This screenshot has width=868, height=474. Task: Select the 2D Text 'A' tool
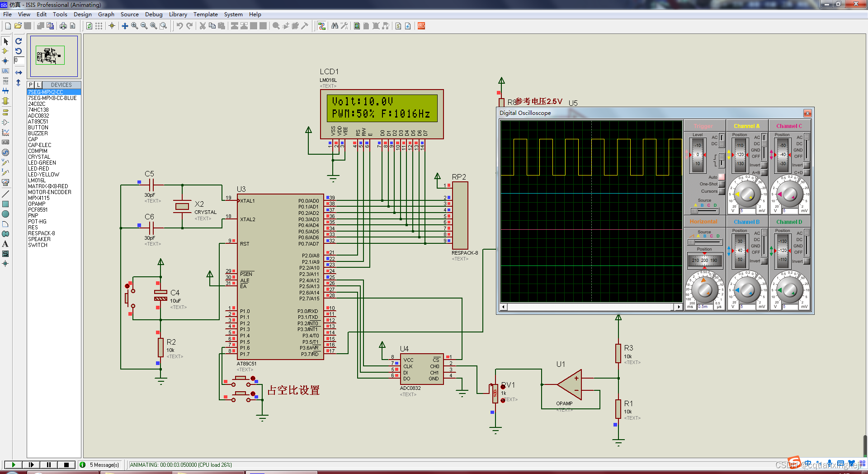click(5, 244)
